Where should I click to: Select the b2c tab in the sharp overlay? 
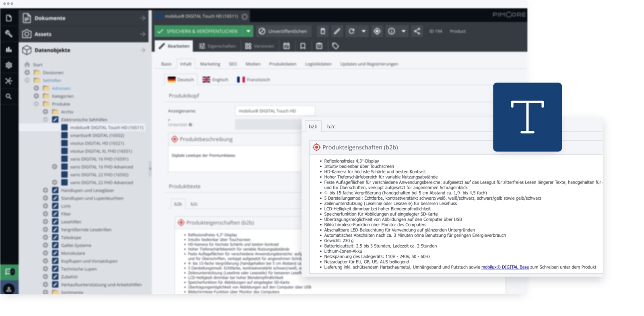331,126
